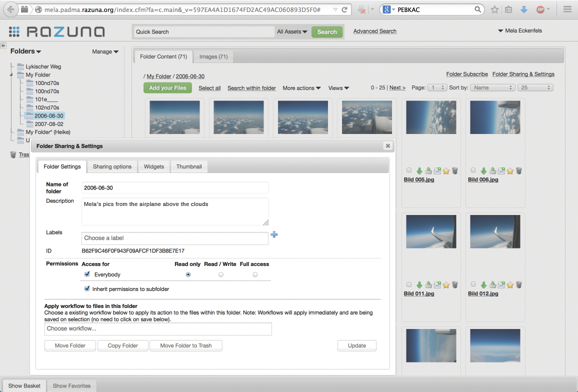Download Bild 005.jpg with green arrow
Image resolution: width=578 pixels, height=392 pixels.
[419, 171]
